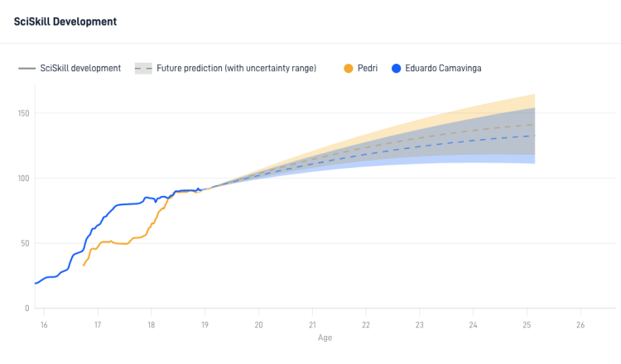Click the orange dashed Pedri prediction line end
This screenshot has width=621, height=364.
tap(533, 125)
